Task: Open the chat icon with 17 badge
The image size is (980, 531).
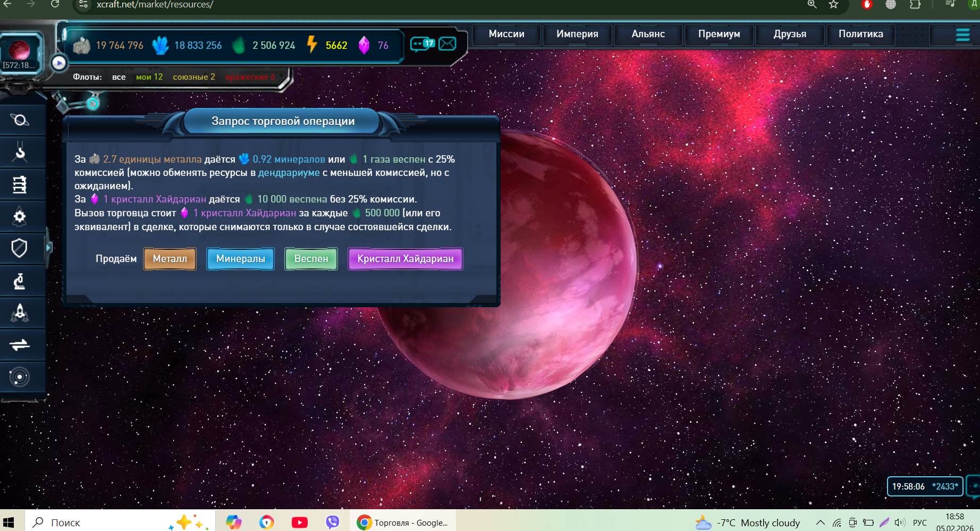Action: click(422, 44)
